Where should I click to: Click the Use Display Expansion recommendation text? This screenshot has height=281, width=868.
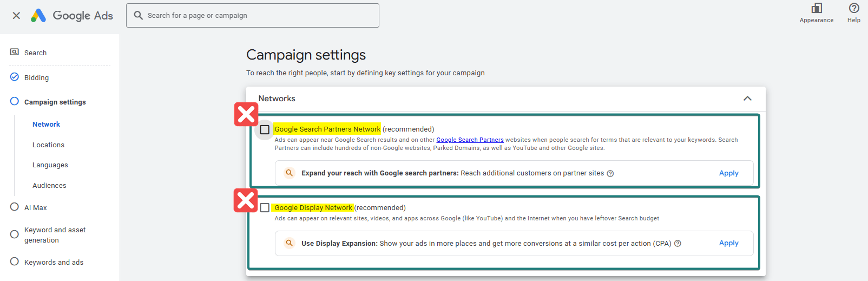tap(486, 244)
